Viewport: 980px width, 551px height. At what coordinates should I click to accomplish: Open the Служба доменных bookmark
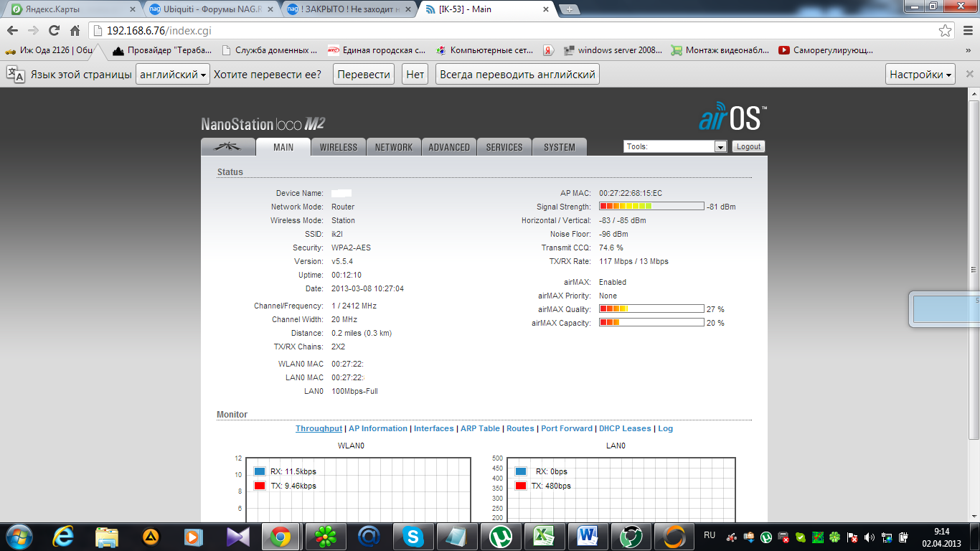coord(270,50)
